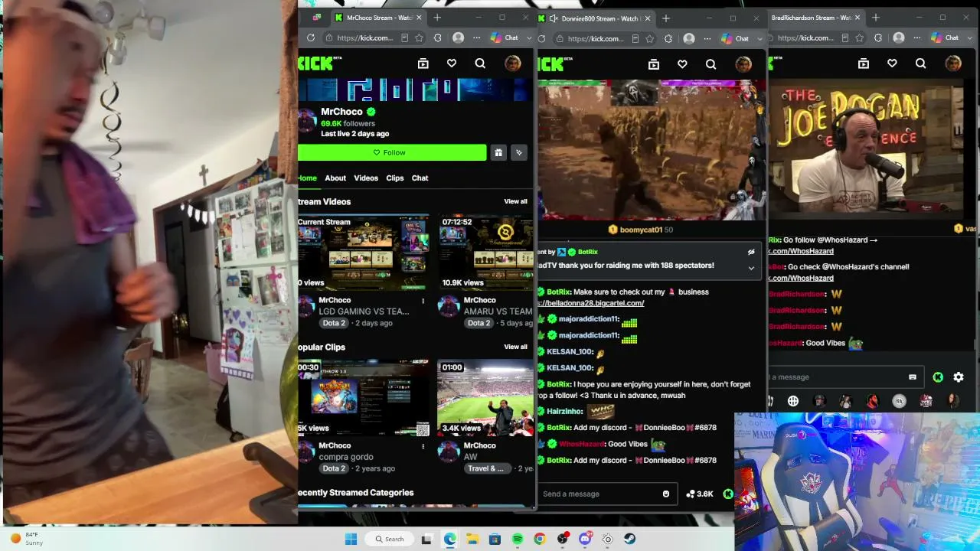View all Stream Videos
Screen dimensions: 980x551
click(515, 201)
